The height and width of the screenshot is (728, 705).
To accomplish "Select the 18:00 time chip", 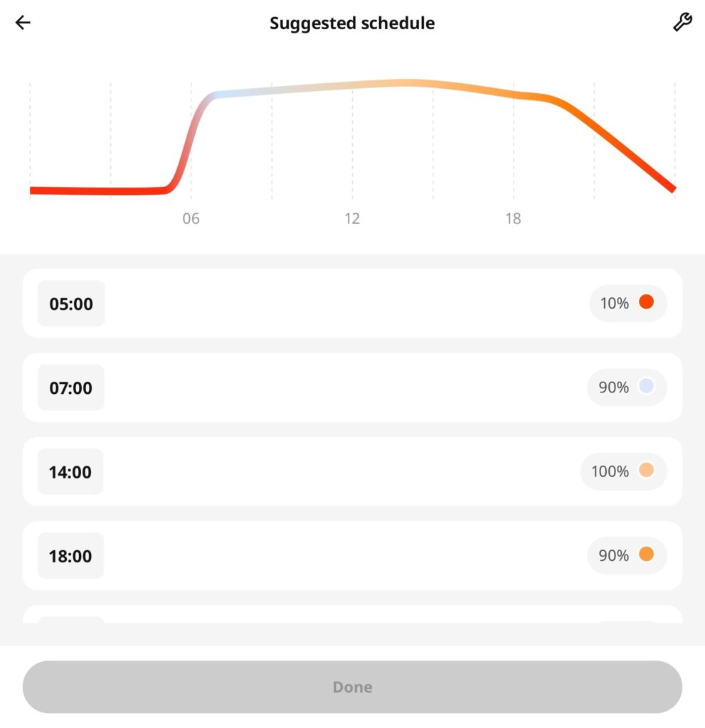I will pos(70,556).
